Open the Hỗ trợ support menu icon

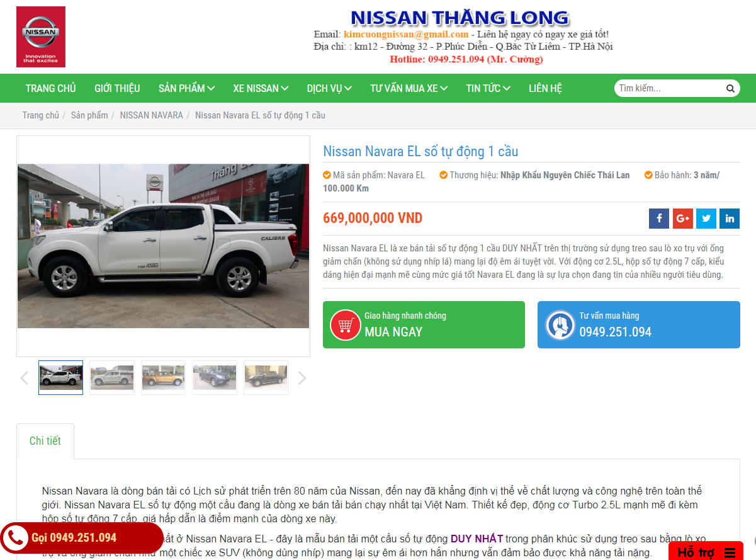click(730, 552)
